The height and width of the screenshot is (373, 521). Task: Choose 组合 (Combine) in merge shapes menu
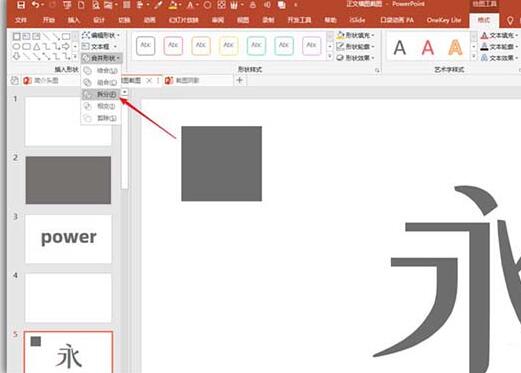101,82
